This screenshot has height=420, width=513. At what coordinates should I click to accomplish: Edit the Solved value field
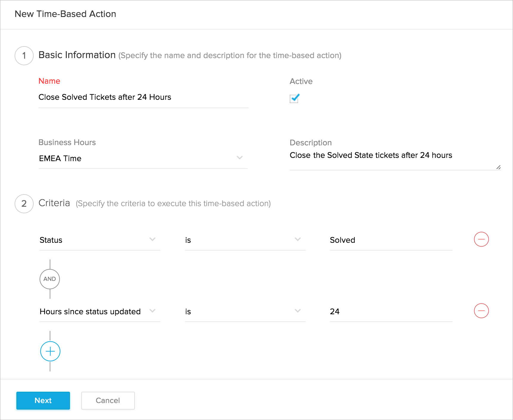click(x=391, y=240)
